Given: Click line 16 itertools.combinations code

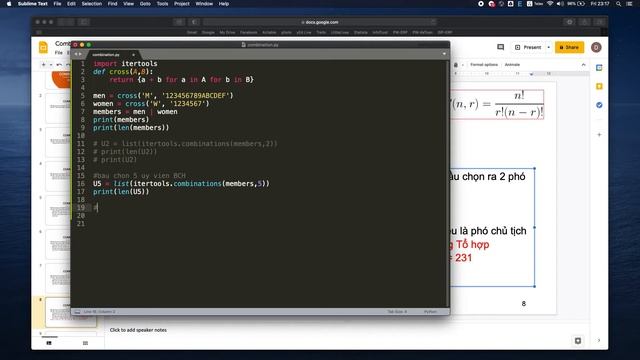Looking at the screenshot, I should tap(180, 184).
